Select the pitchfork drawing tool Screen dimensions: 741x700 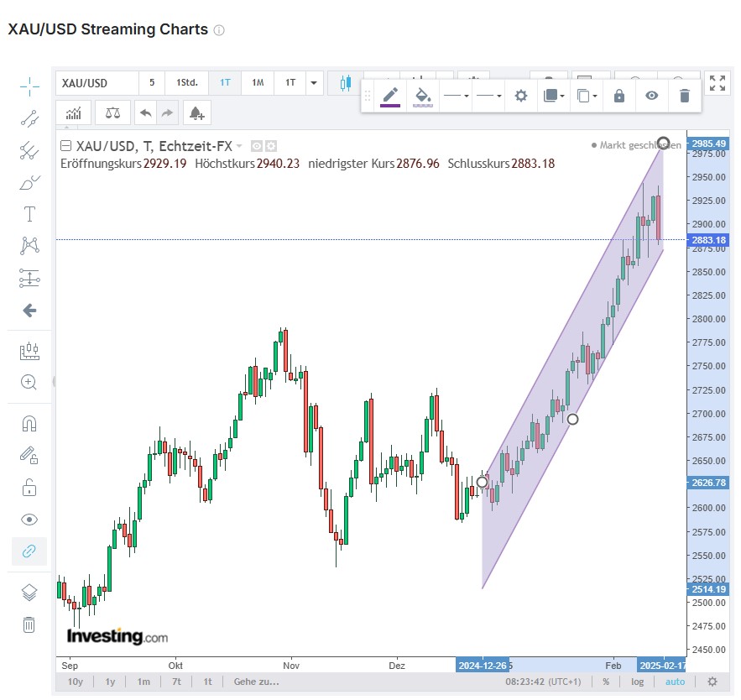click(x=29, y=151)
